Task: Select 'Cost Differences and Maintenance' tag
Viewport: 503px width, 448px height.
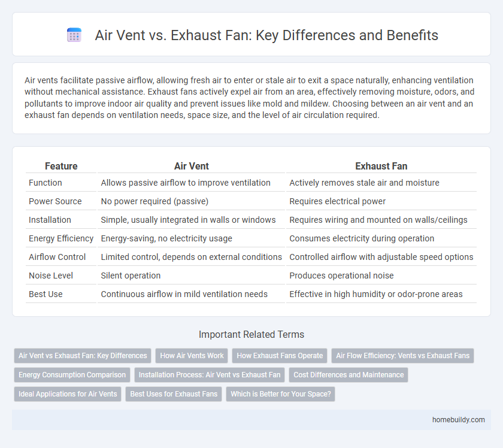Action: pos(349,375)
